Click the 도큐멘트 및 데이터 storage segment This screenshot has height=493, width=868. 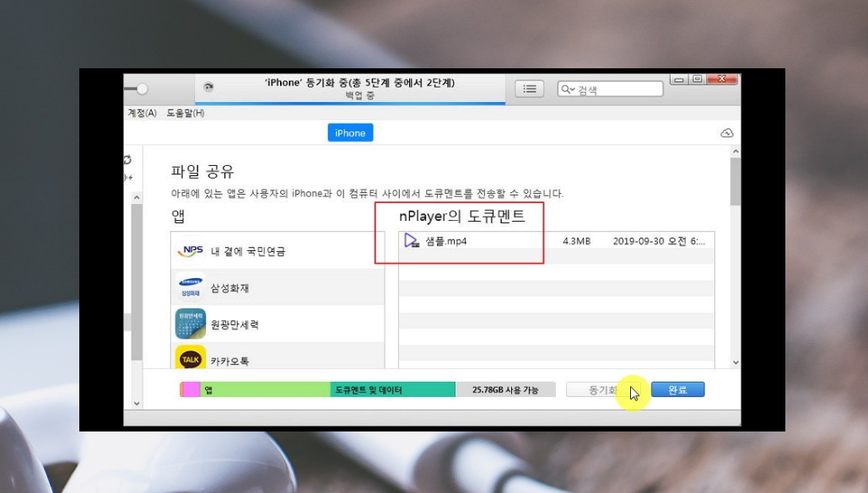click(392, 389)
